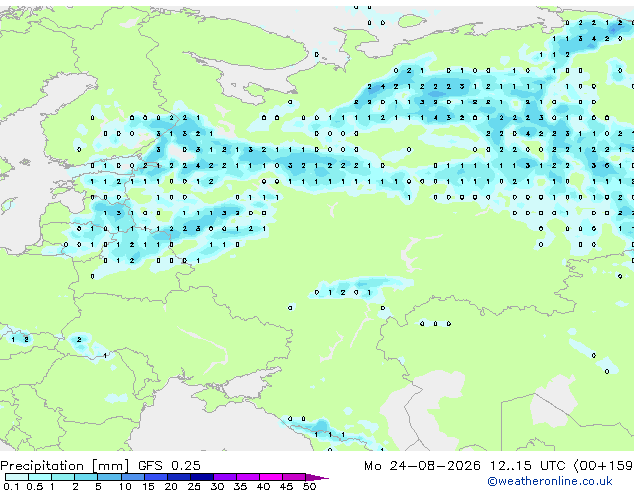Viewport: 634px width, 490px height.
Task: Click the 0.1–0.5 mm lightest legend swatch
Action: click(17, 477)
